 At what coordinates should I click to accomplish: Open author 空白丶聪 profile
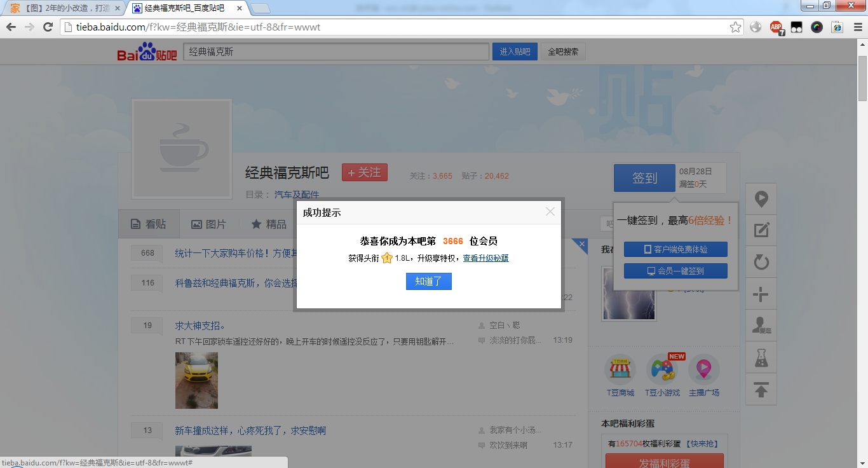tap(505, 326)
